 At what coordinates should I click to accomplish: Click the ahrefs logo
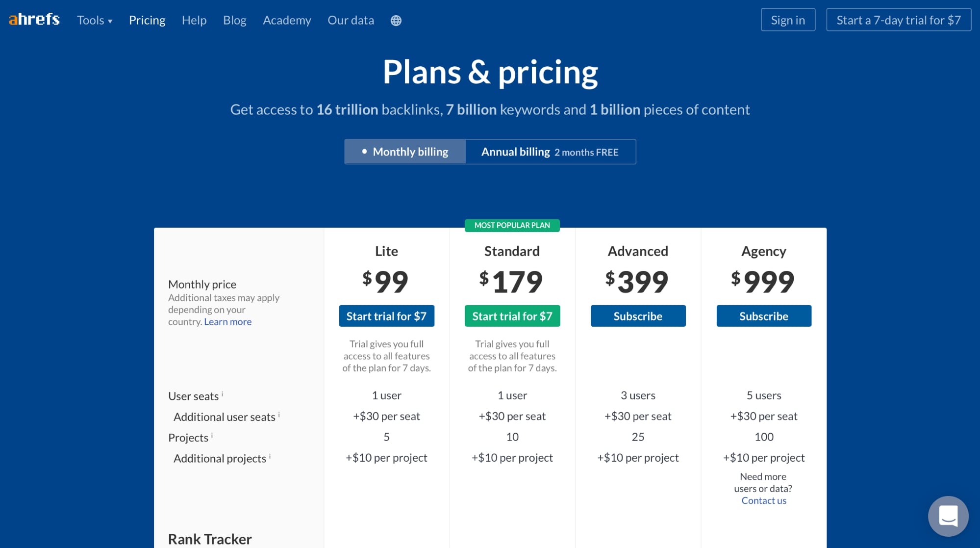point(33,20)
